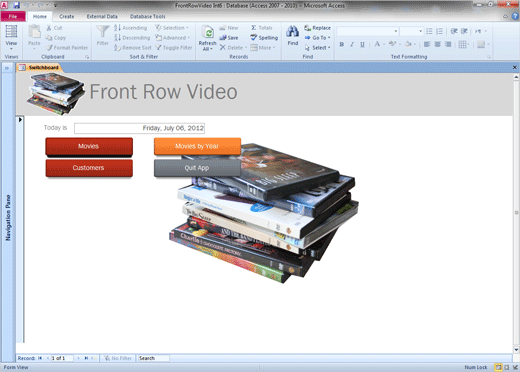Expand the Select dropdown in Find group
The width and height of the screenshot is (520, 372).
pyautogui.click(x=317, y=48)
